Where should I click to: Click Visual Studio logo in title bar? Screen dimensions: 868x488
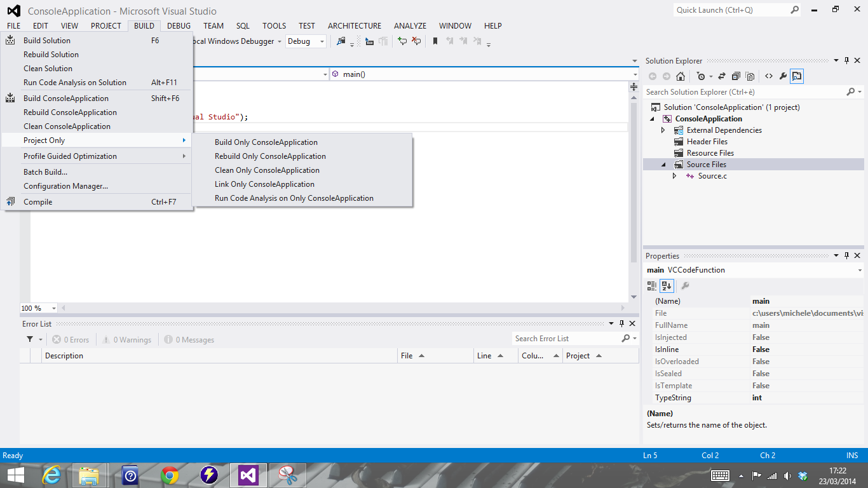[14, 11]
